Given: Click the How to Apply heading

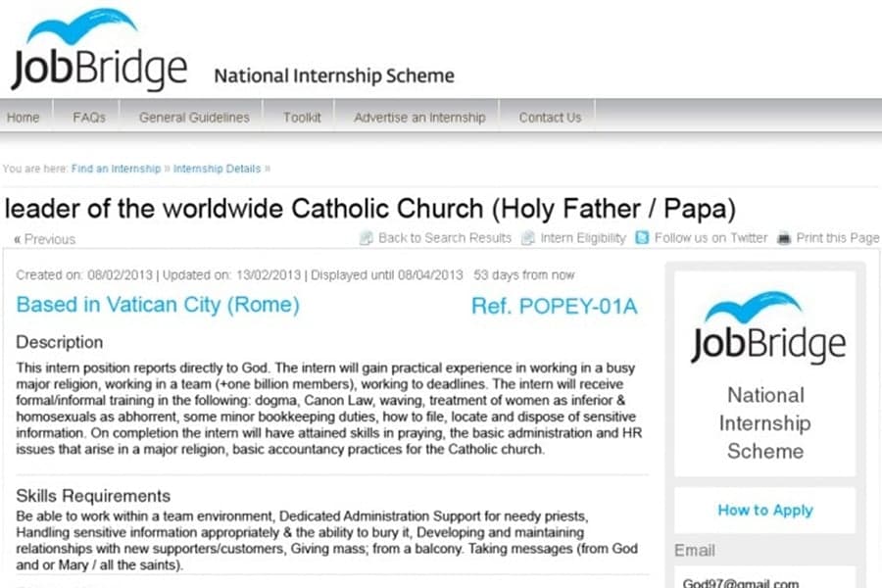Looking at the screenshot, I should [x=765, y=510].
